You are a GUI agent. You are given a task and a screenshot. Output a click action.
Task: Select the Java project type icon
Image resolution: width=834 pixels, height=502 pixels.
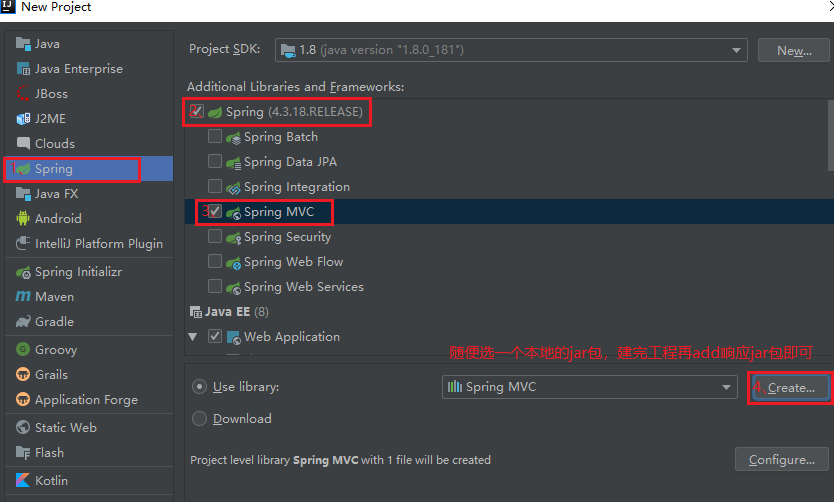tap(23, 44)
